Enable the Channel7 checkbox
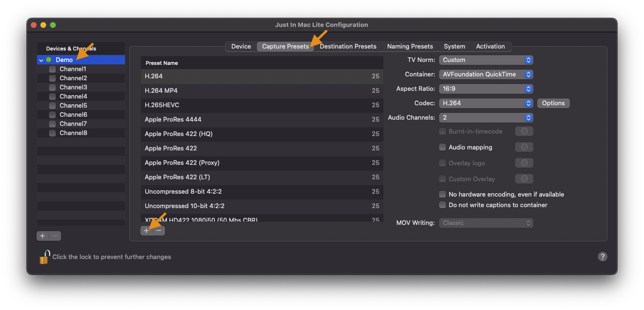 pos(52,124)
